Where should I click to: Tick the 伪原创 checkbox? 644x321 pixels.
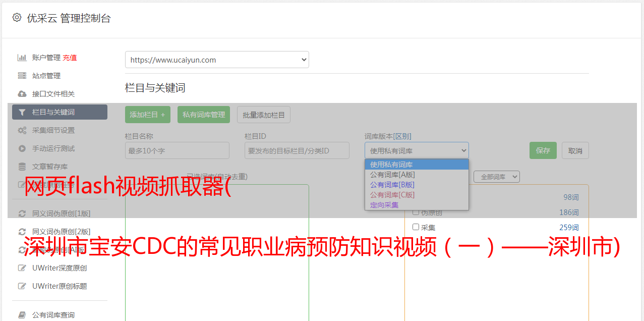click(416, 212)
